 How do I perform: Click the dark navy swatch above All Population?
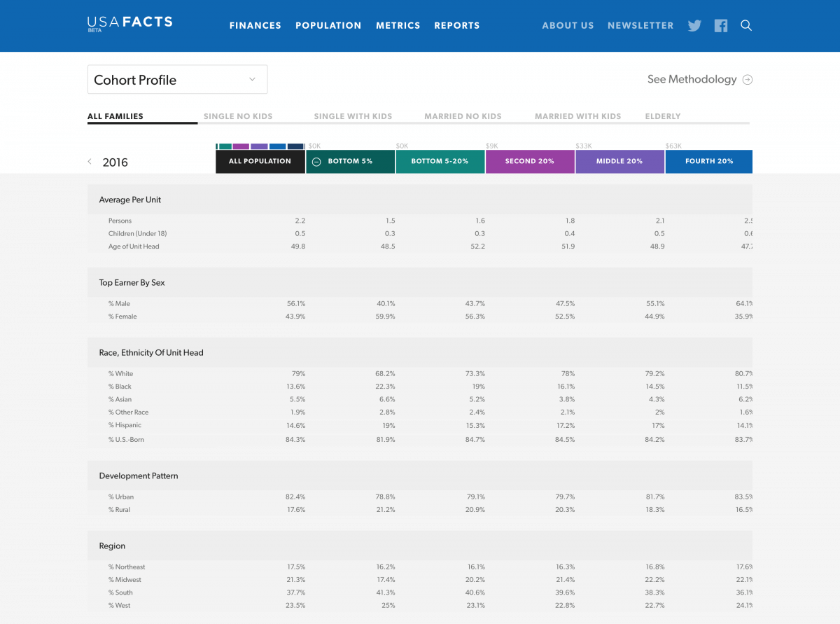[x=295, y=146]
